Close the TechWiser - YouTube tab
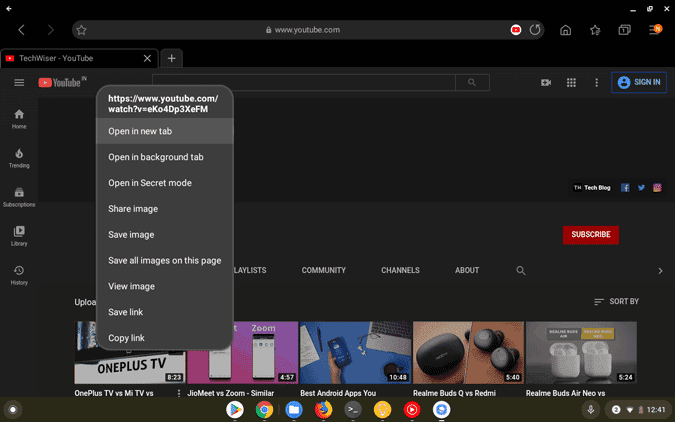This screenshot has width=675, height=422. 147,58
